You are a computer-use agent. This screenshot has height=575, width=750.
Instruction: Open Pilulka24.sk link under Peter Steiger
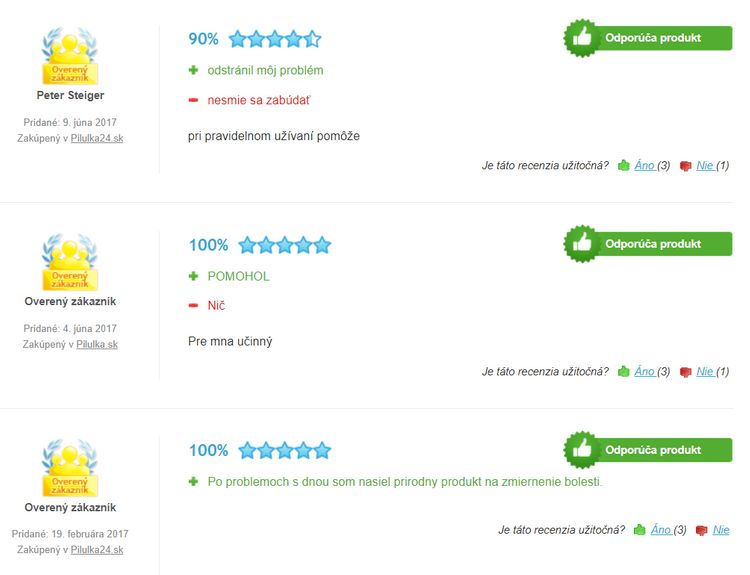(x=97, y=138)
